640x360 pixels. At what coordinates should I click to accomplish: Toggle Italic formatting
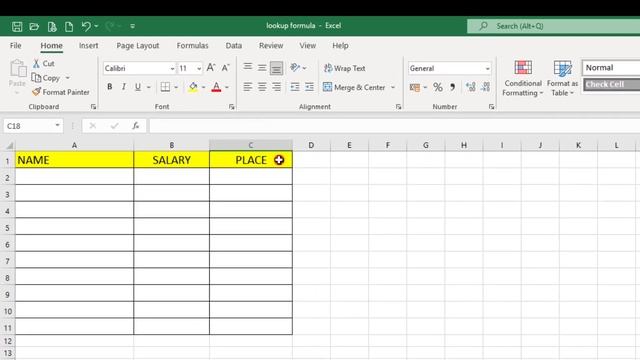pyautogui.click(x=124, y=87)
